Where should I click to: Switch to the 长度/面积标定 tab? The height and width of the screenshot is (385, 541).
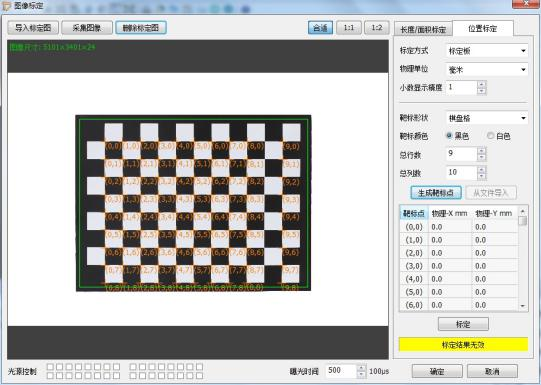pyautogui.click(x=423, y=30)
